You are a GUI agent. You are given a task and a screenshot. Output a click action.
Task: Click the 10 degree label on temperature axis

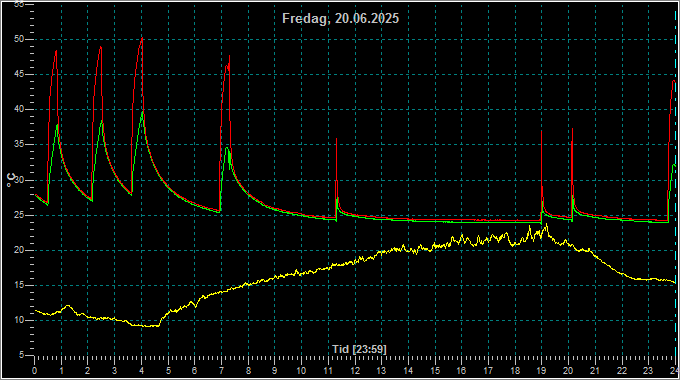19,321
